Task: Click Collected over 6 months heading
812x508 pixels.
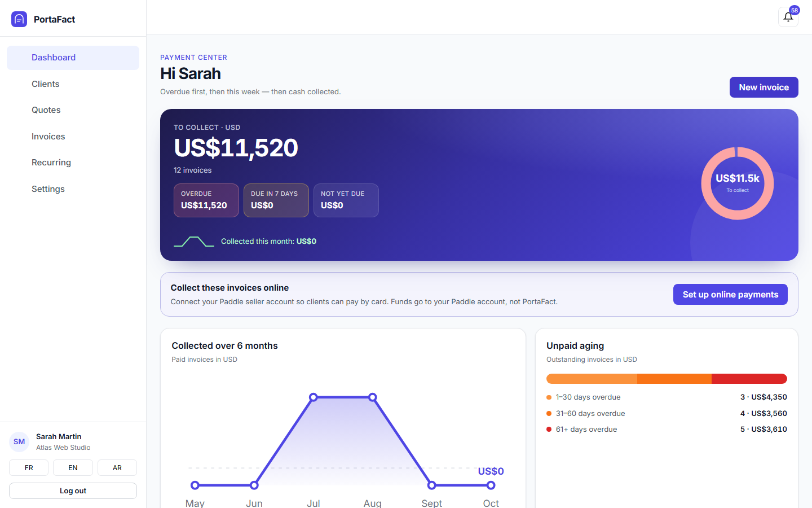Action: tap(224, 346)
